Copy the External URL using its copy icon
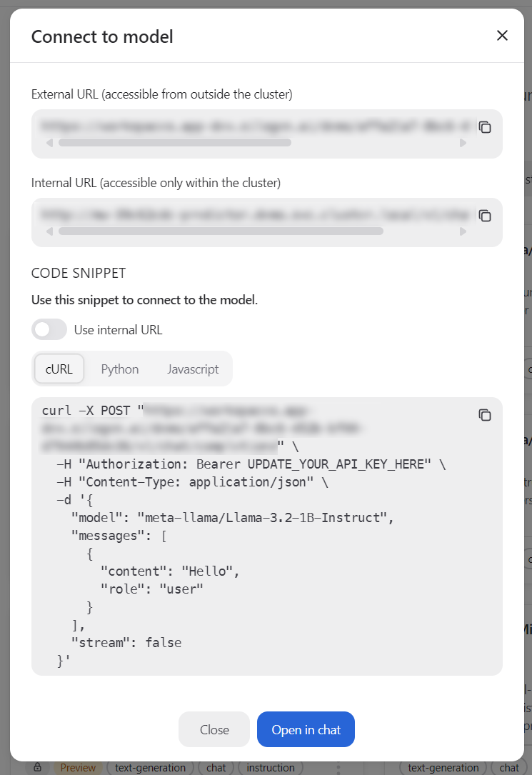 click(486, 127)
